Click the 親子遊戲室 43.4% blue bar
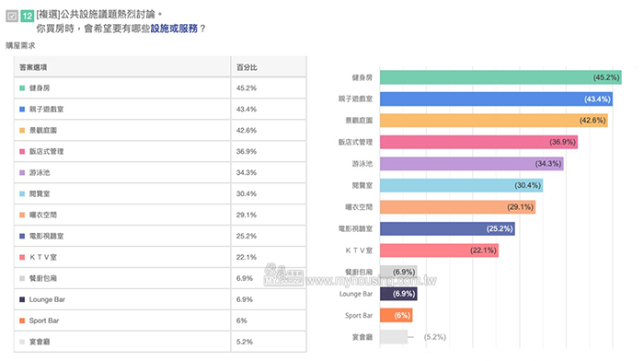This screenshot has width=644, height=361. (496, 99)
